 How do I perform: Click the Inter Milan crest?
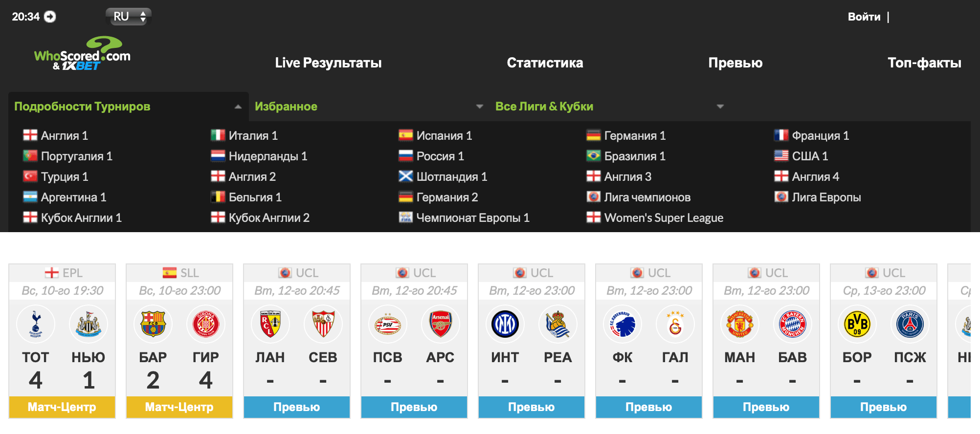(x=505, y=324)
